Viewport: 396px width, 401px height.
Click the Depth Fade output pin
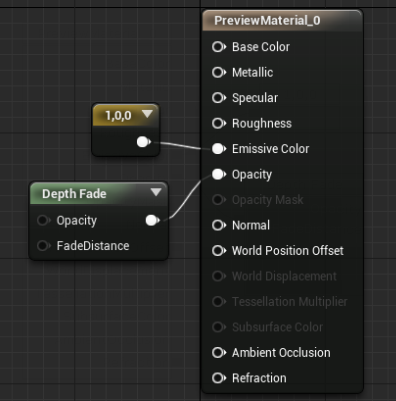click(x=152, y=220)
